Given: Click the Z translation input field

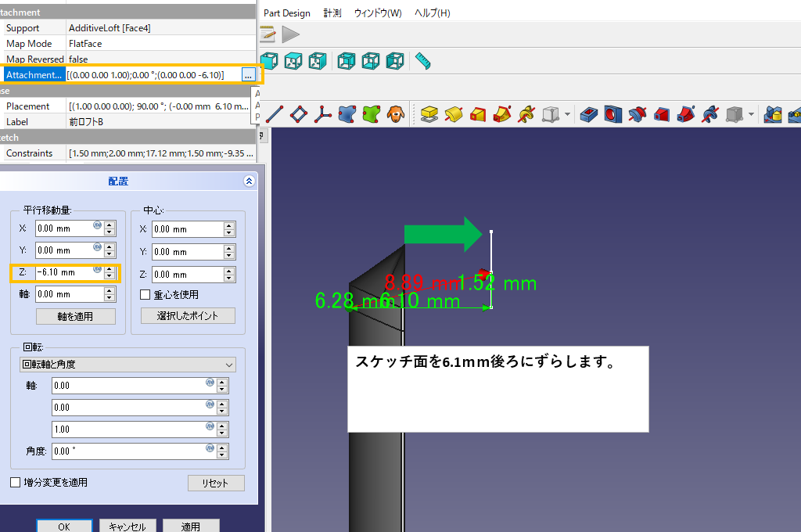Looking at the screenshot, I should (64, 272).
